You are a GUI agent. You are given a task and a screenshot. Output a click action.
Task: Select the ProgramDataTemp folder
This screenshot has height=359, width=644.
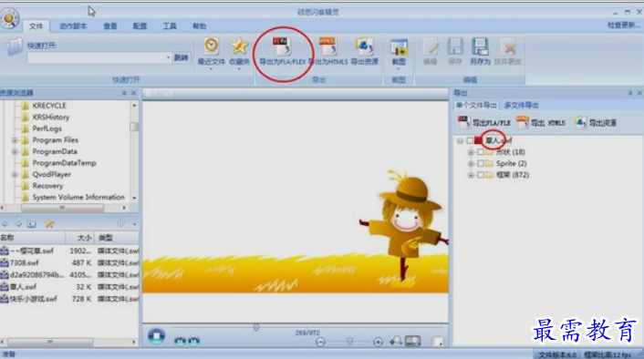pos(64,163)
